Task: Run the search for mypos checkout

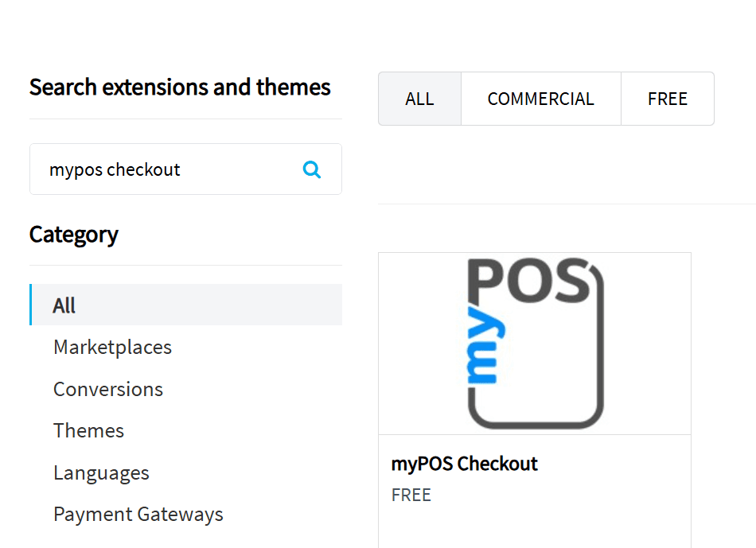Action: pyautogui.click(x=311, y=169)
